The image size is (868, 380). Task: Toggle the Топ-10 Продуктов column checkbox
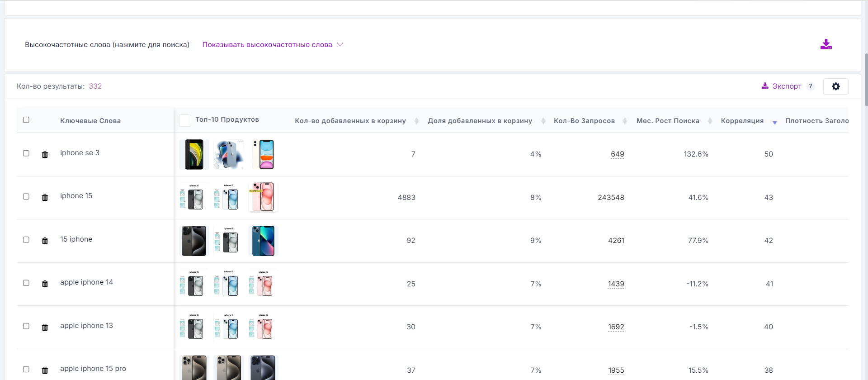[185, 120]
